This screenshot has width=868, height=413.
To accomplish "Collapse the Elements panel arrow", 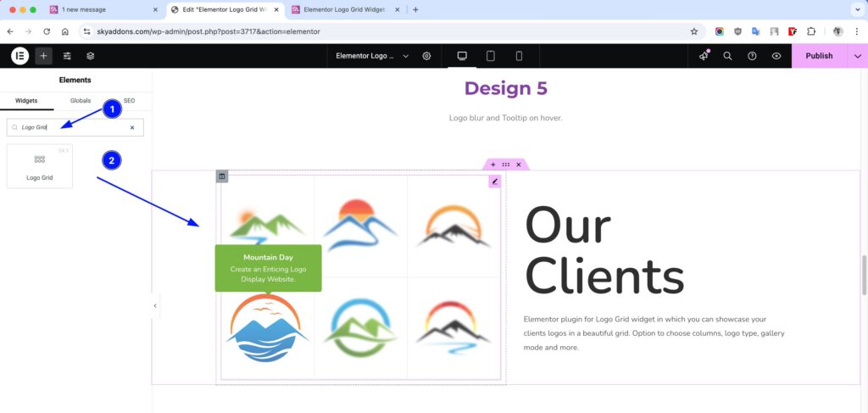I will (155, 305).
